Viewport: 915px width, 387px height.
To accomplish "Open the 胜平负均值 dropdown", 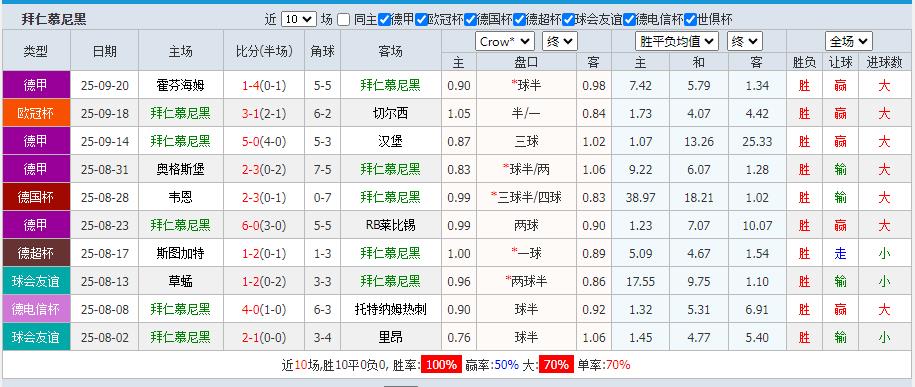I will point(676,41).
